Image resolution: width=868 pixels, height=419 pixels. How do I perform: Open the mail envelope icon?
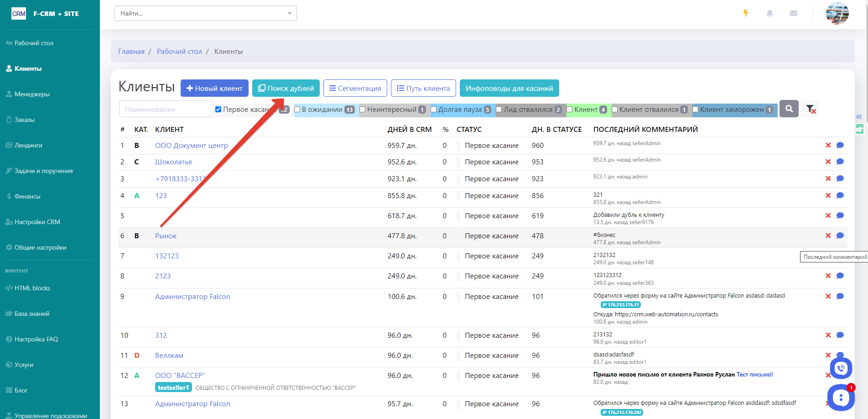coord(793,13)
